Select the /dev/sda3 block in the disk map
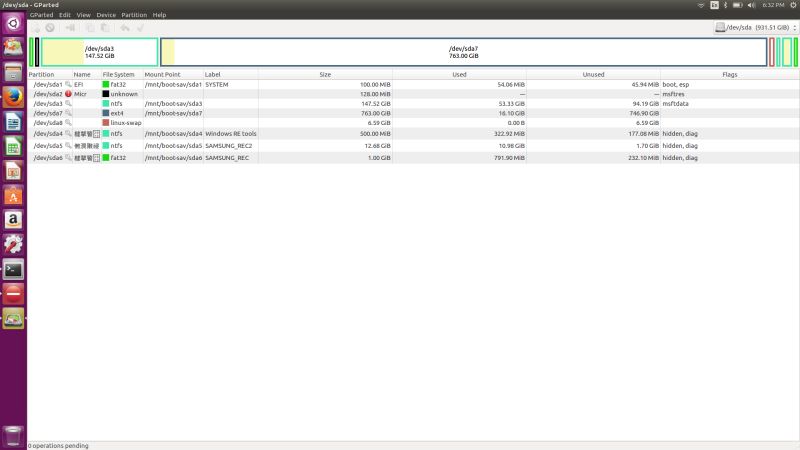800x450 pixels. tap(99, 52)
